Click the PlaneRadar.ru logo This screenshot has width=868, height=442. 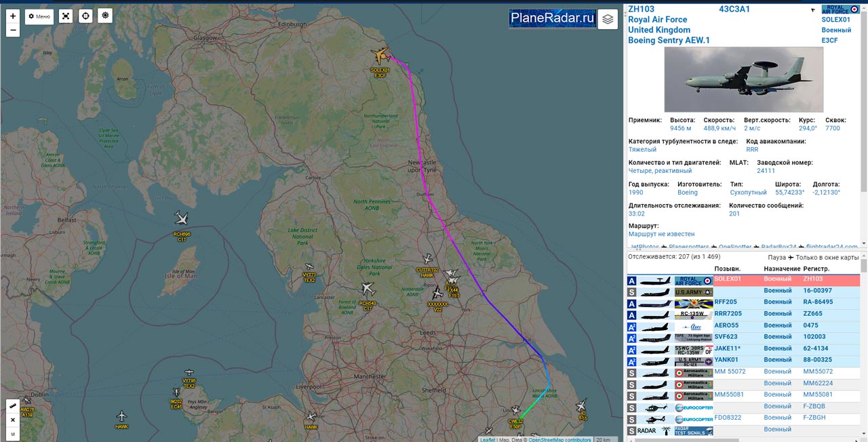[553, 18]
